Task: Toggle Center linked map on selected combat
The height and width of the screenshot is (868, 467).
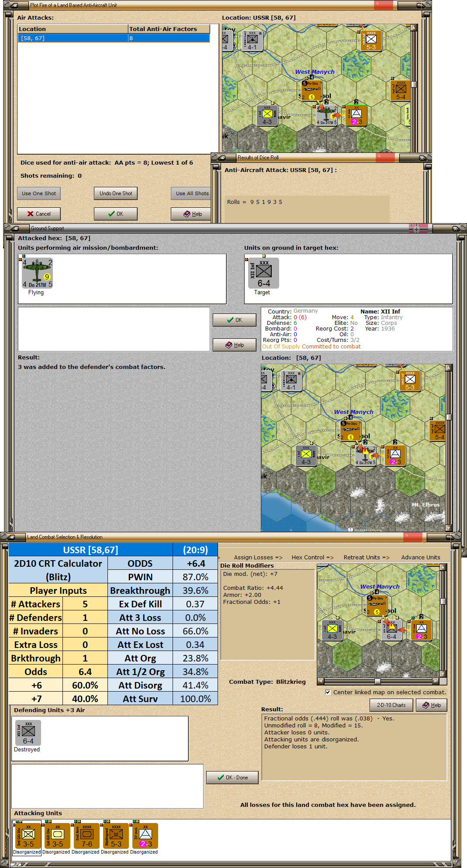Action: click(x=328, y=692)
